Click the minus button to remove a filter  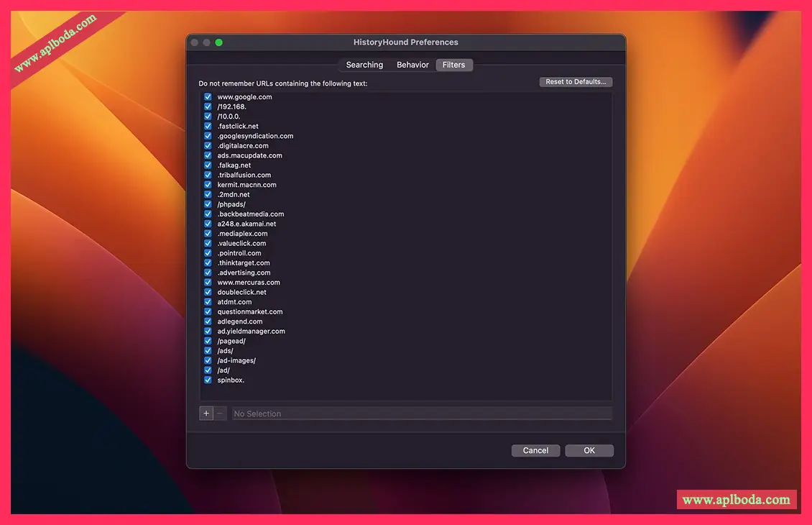[x=220, y=413]
